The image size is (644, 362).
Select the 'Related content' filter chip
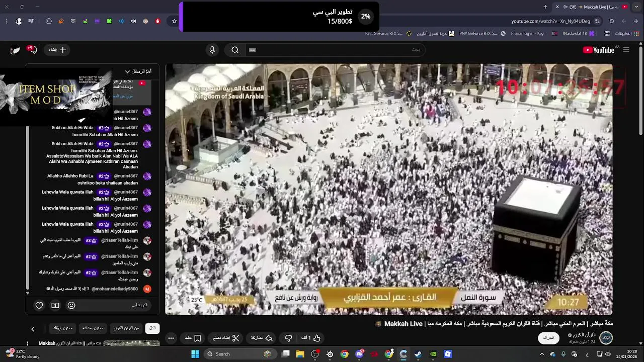pos(93,328)
